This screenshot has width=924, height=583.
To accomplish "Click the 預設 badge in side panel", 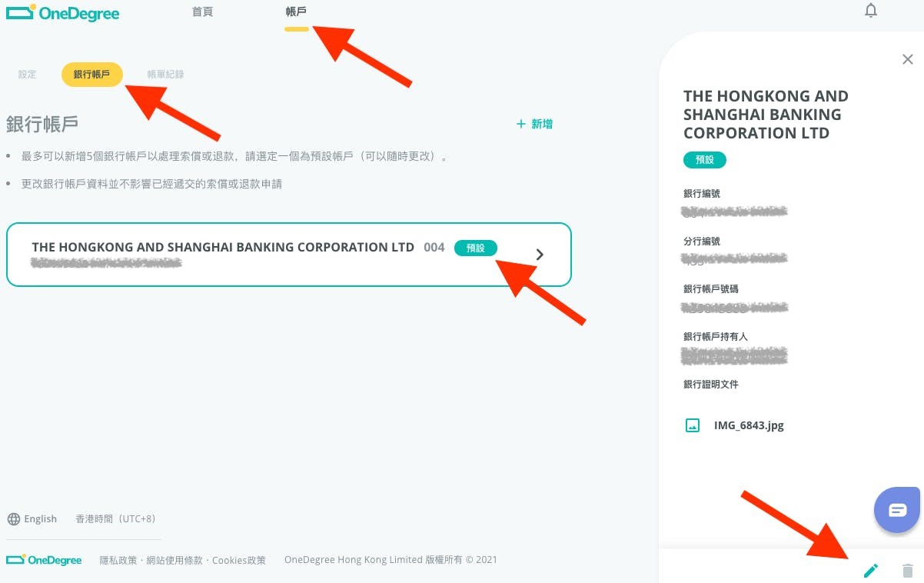I will coord(705,160).
